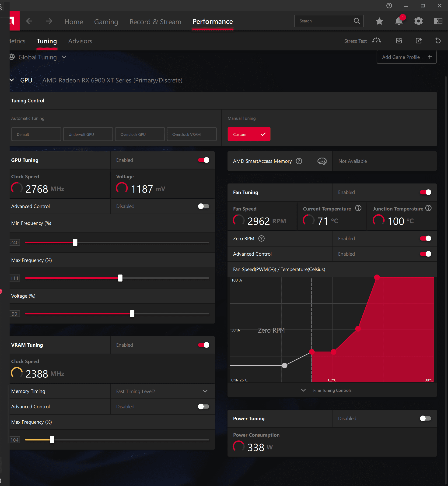Screen dimensions: 448x486
Task: Toggle VRAM Tuning switch
Action: [x=203, y=345]
